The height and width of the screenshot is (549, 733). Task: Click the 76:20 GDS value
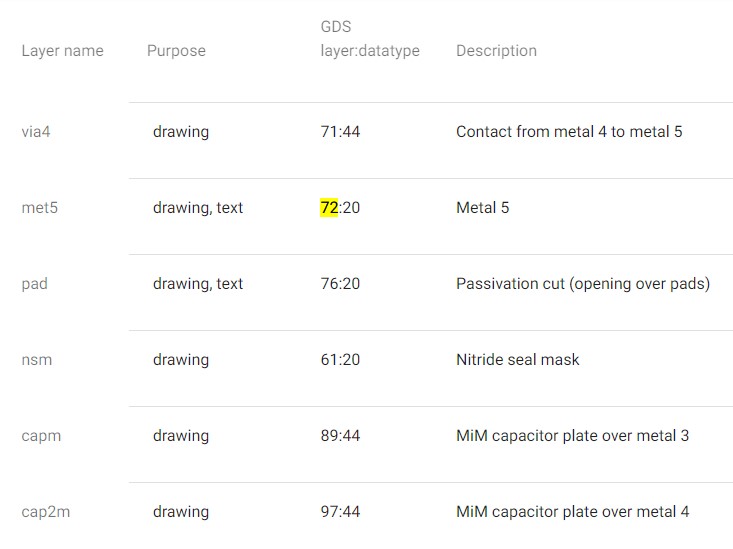click(340, 284)
